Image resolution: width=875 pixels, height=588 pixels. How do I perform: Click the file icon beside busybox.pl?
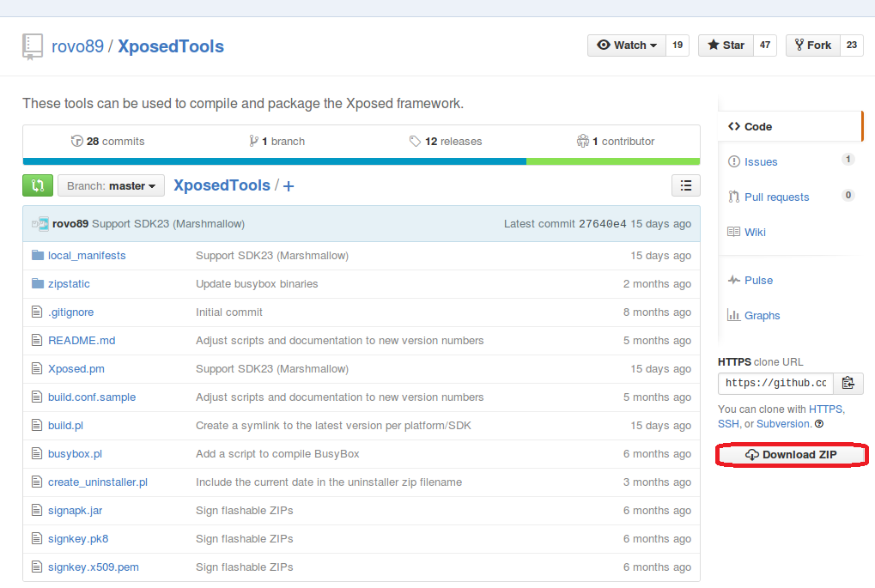pos(37,453)
